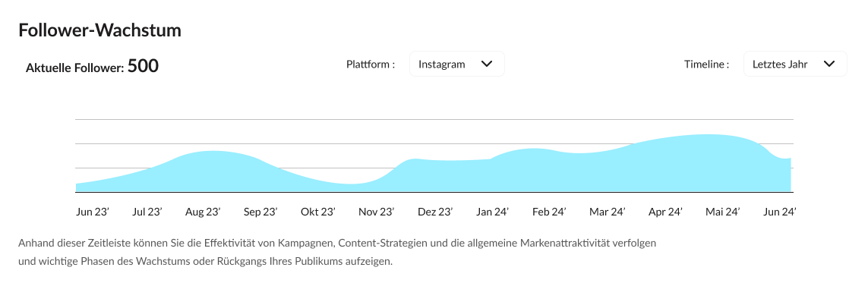Screen dimensions: 868x283
Task: Select the Okt 23' axis label
Action: (x=318, y=212)
